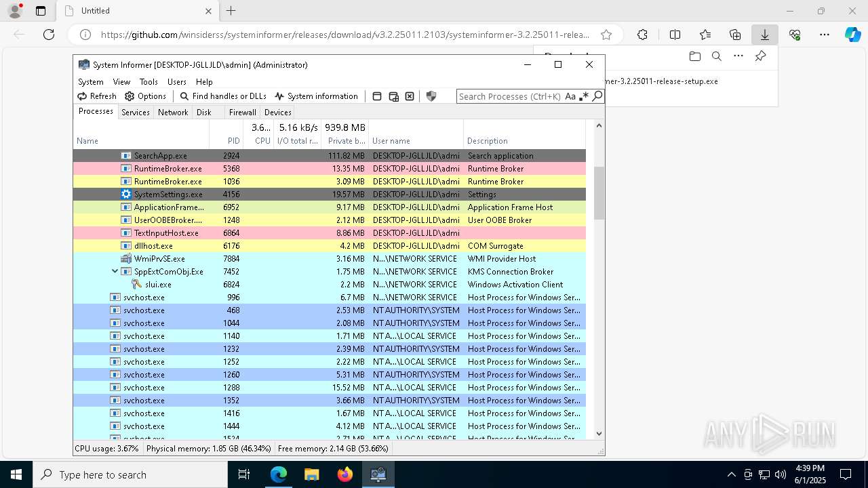Click the find window toolbar icon
The image size is (868, 488).
377,96
